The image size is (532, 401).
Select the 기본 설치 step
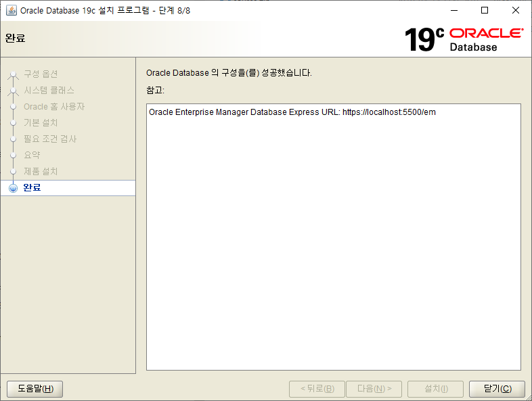click(41, 122)
